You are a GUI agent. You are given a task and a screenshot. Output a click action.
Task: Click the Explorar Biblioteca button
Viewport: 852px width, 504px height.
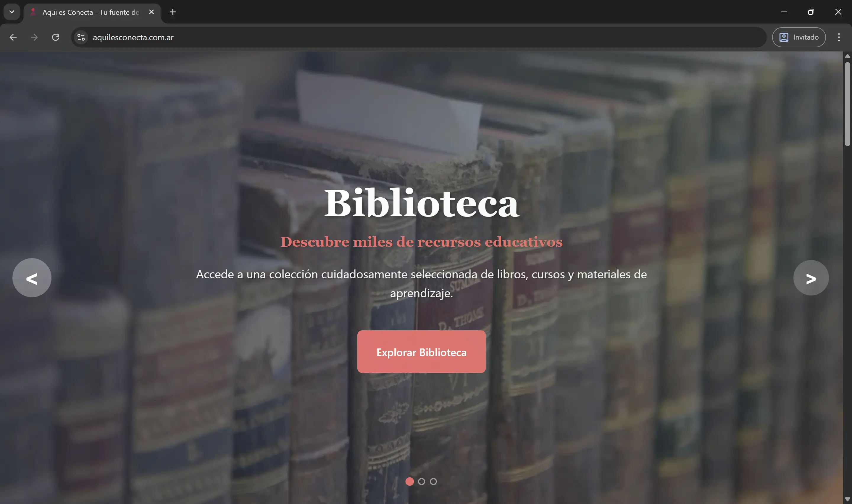[x=422, y=352]
